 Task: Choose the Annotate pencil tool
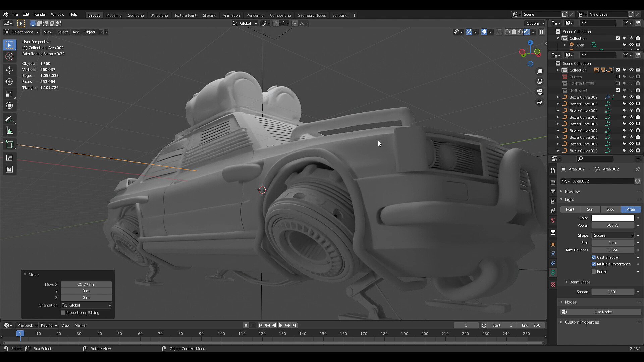click(9, 119)
